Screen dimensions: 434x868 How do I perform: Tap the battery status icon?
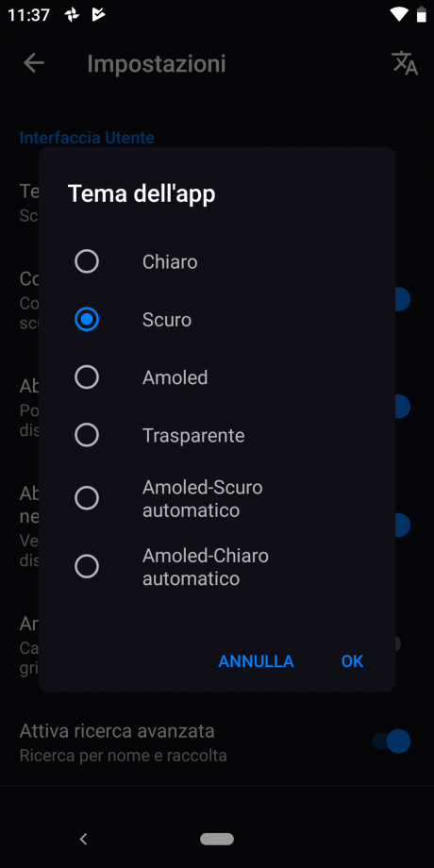pos(422,15)
